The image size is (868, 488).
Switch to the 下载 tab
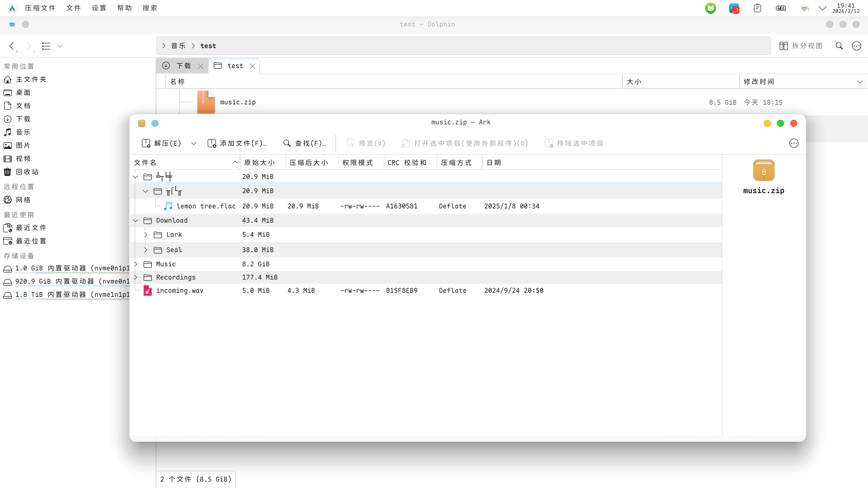click(x=183, y=66)
